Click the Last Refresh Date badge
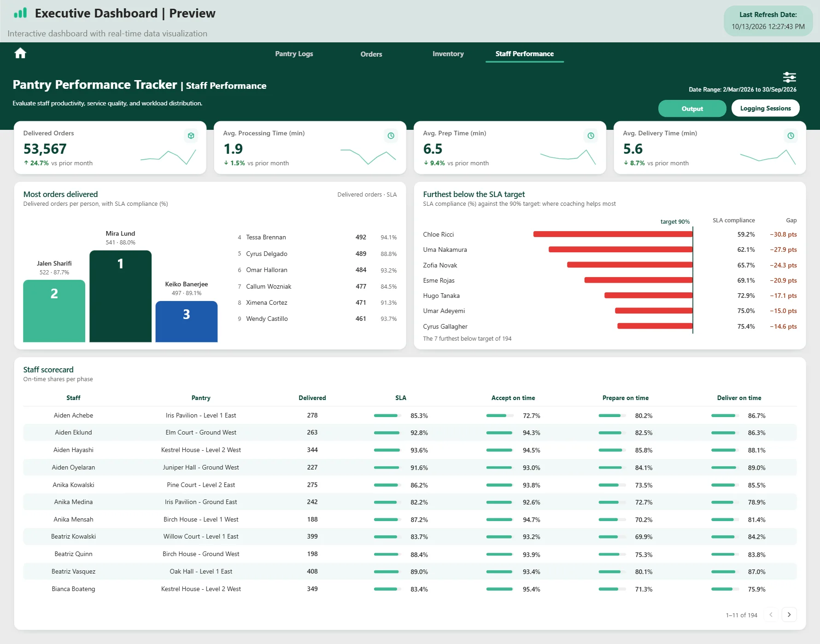The width and height of the screenshot is (820, 644). tap(768, 21)
